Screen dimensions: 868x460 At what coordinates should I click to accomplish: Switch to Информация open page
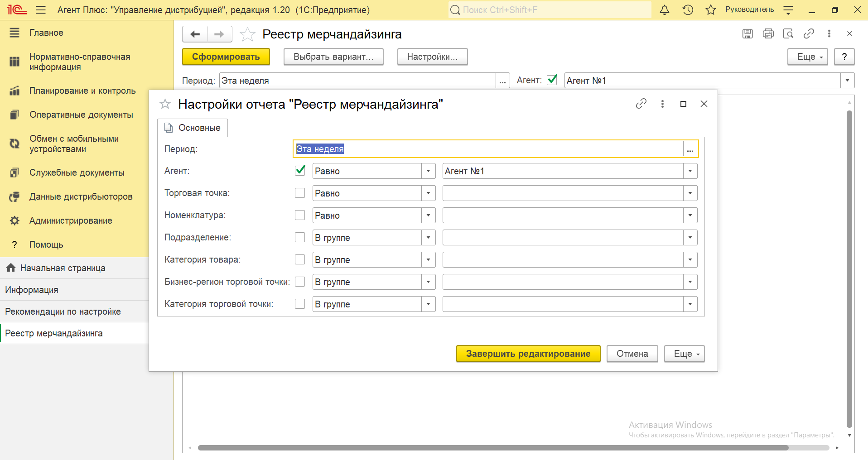(74, 290)
